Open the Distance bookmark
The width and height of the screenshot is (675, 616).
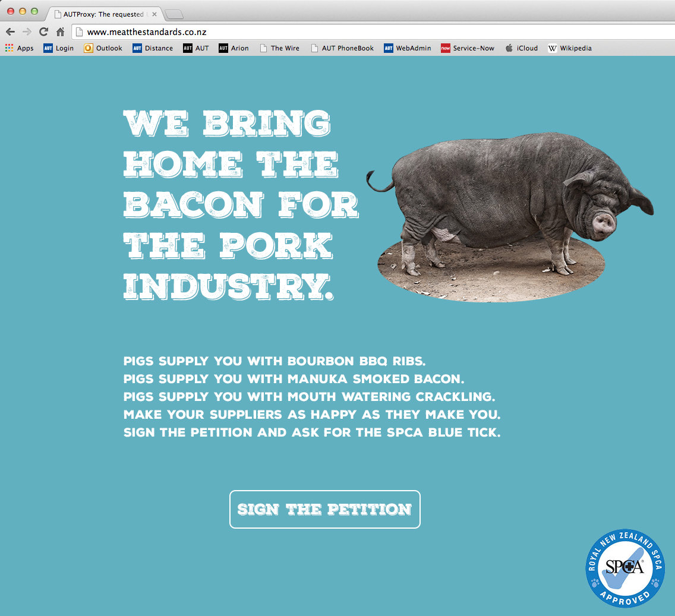(153, 48)
